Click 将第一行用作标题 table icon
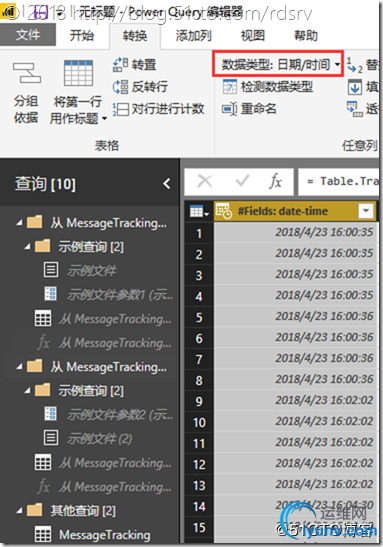The height and width of the screenshot is (547, 383). click(78, 73)
